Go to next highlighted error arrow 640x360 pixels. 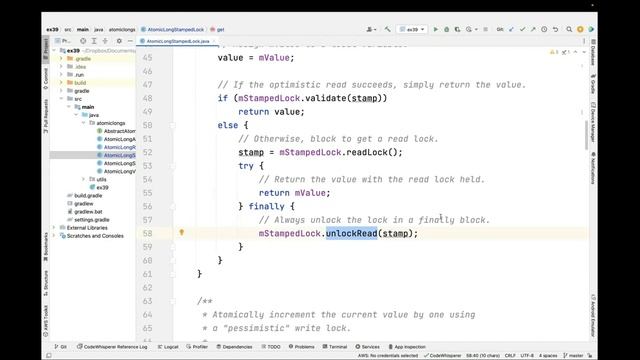coord(584,52)
